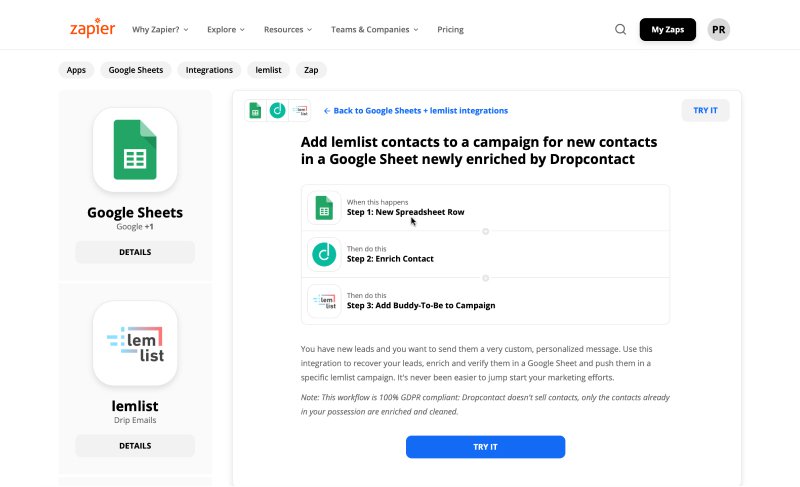
Task: Select the Google Sheets breadcrumb
Action: coord(136,70)
